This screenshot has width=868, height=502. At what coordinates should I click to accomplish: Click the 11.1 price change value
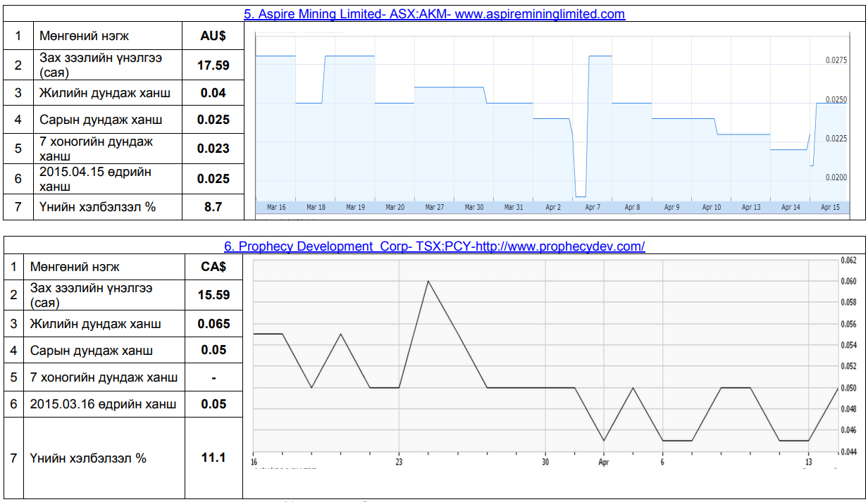click(213, 458)
